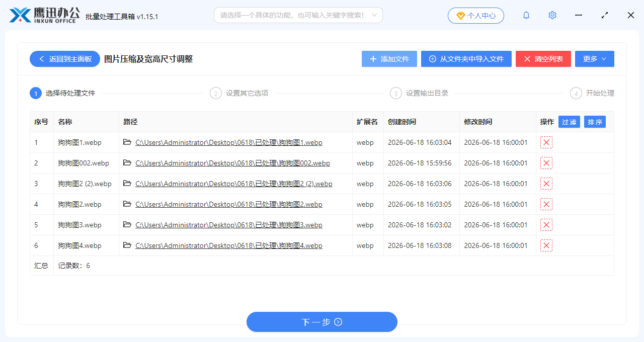Screen dimensions: 644x342
Task: Select step 2 设置其它选项
Action: 239,93
